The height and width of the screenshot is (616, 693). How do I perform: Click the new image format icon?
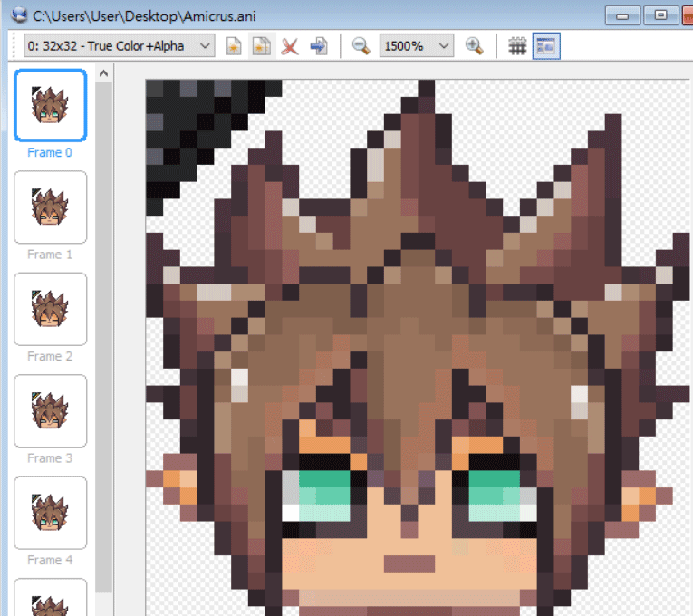coord(234,46)
